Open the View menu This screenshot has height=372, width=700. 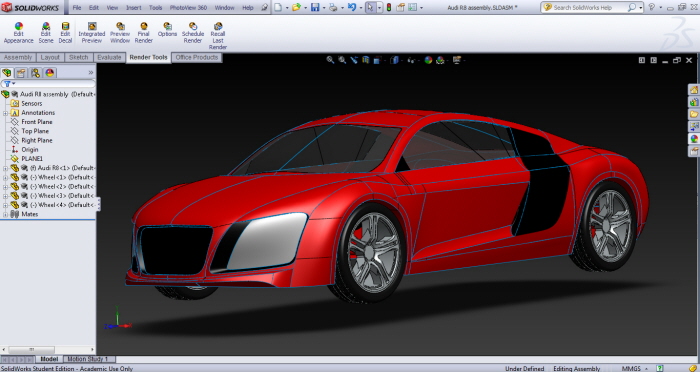pos(112,8)
